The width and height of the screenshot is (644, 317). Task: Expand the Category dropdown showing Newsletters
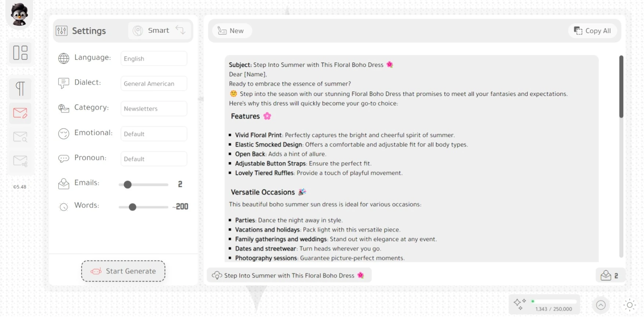154,108
